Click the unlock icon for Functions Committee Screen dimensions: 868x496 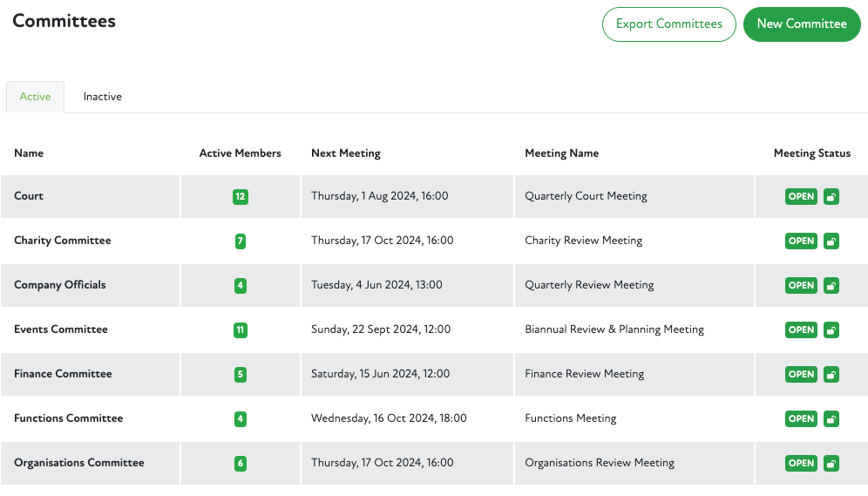(x=831, y=419)
